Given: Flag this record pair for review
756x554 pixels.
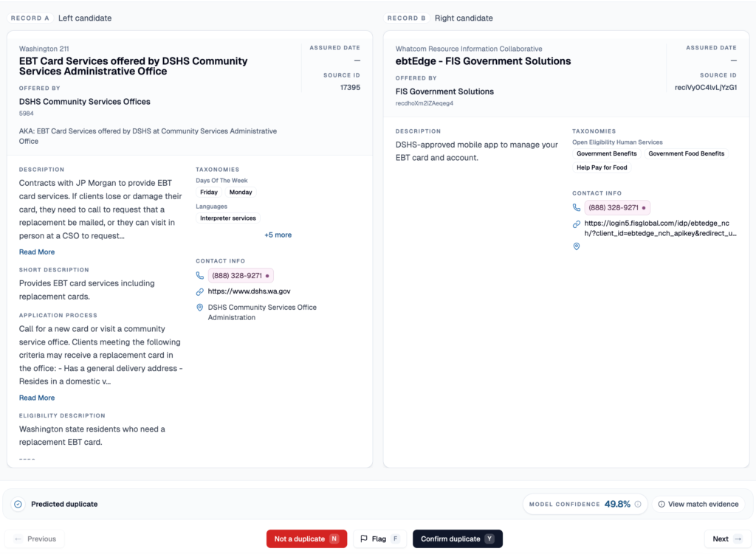Looking at the screenshot, I should click(x=380, y=539).
